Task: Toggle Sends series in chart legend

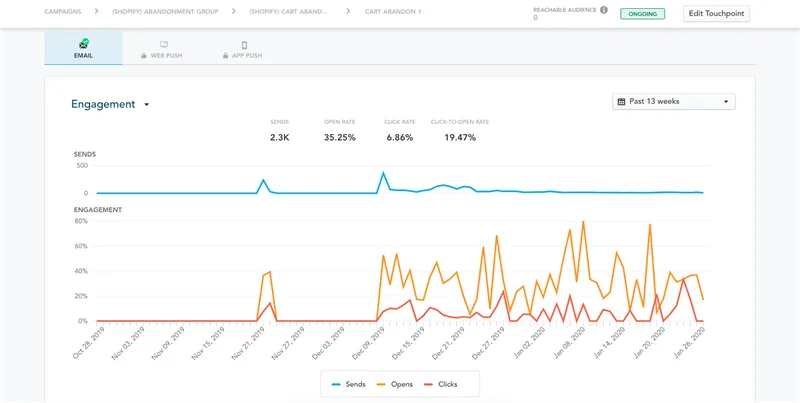Action: [348, 384]
